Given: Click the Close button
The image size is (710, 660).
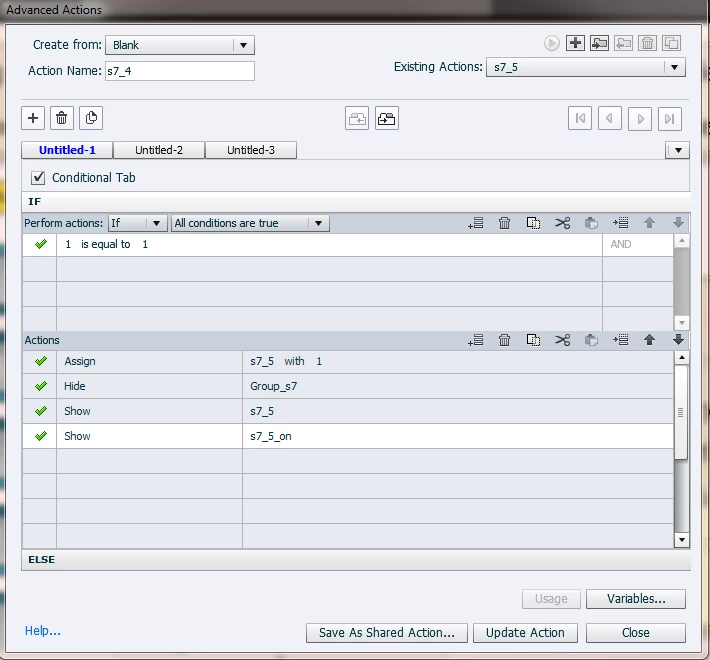Looking at the screenshot, I should click(636, 632).
